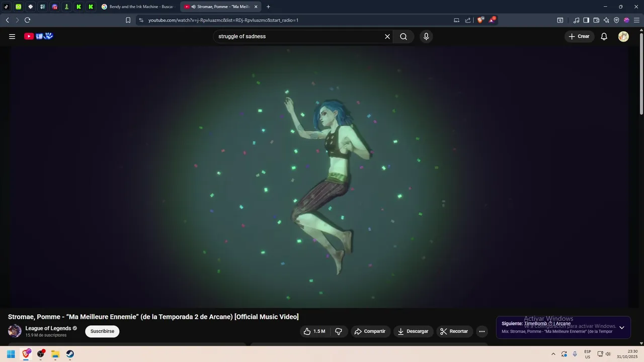Viewport: 644px width, 362px height.
Task: Open YouTube account avatar menu
Action: pyautogui.click(x=623, y=36)
